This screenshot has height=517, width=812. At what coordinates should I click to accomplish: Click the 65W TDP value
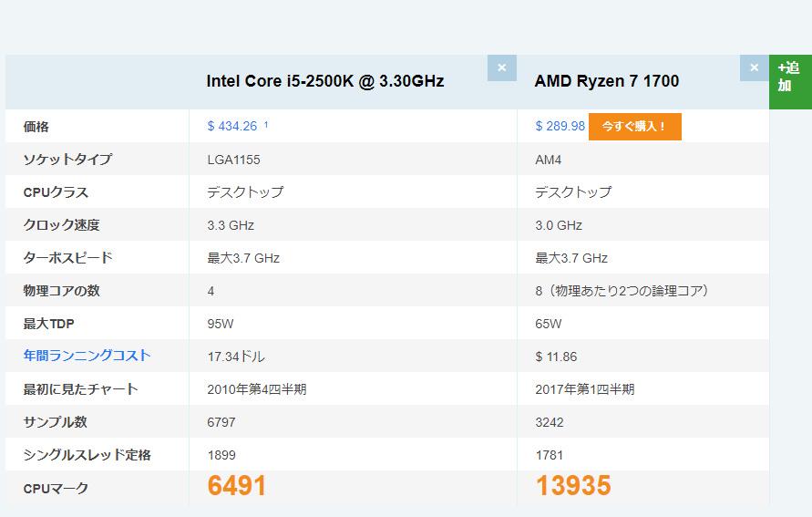pyautogui.click(x=549, y=324)
